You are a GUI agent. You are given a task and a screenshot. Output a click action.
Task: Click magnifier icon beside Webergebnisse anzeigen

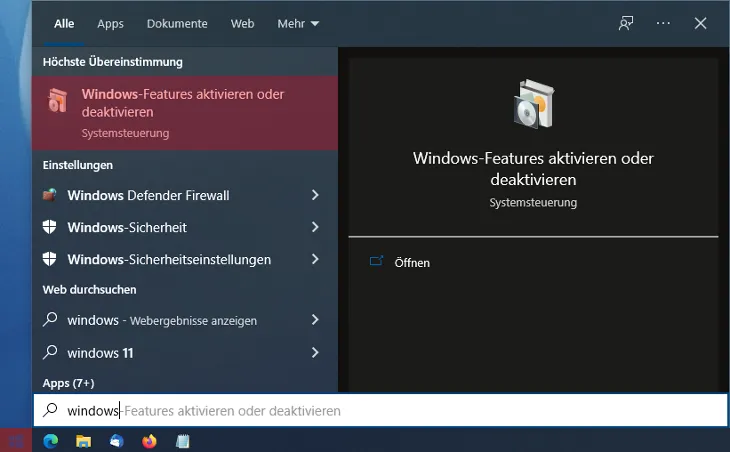(x=50, y=319)
